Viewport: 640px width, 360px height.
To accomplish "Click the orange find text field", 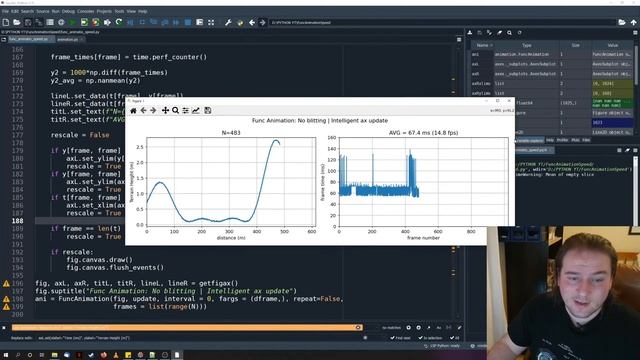I will (187, 327).
